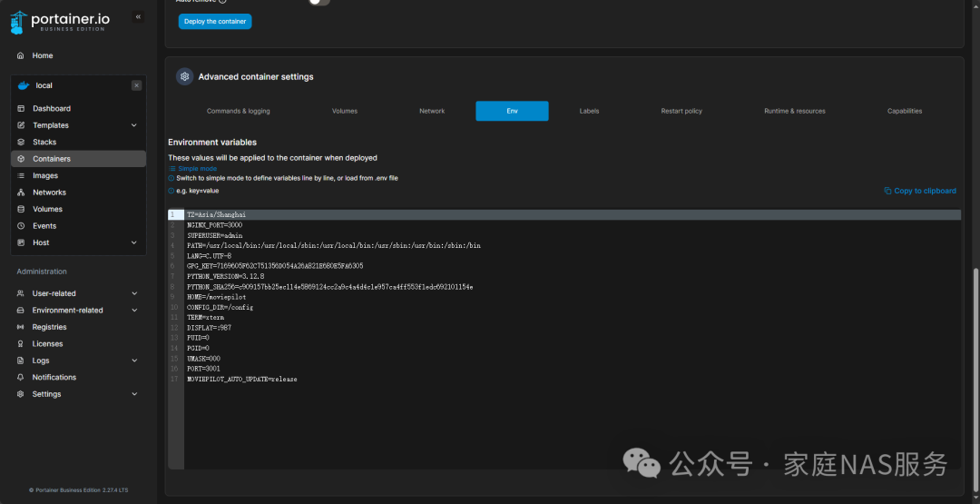The image size is (980, 504).
Task: Click the MOVIEPILOT_AUTO_UPDATE=release line
Action: (242, 379)
